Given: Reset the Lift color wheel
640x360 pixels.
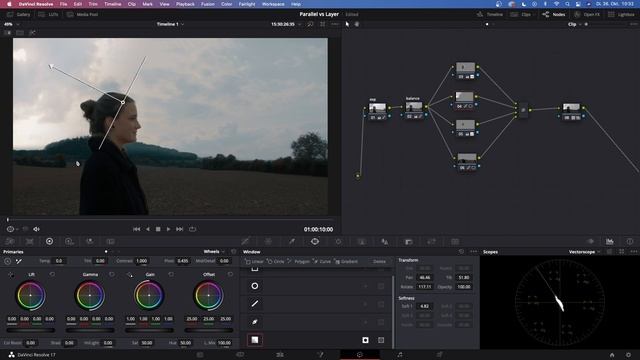Looking at the screenshot, I should point(52,274).
